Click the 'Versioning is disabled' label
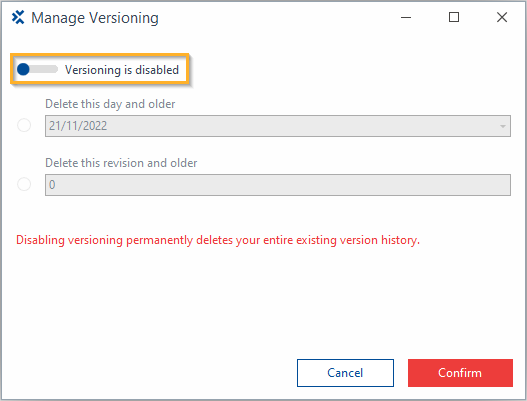 pos(122,70)
